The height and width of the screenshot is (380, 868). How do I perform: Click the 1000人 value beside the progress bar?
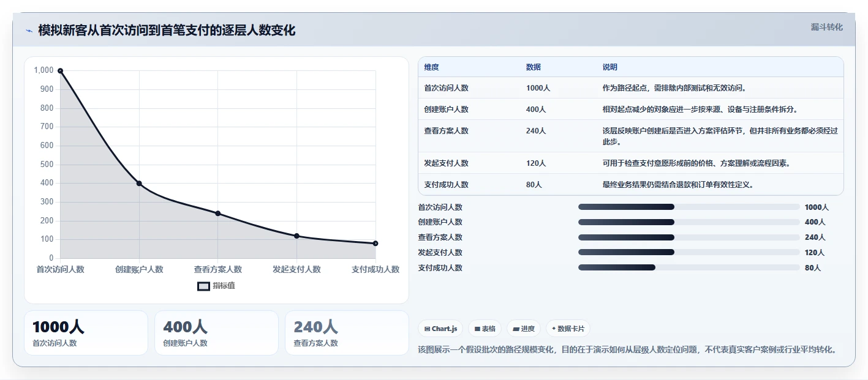[817, 207]
